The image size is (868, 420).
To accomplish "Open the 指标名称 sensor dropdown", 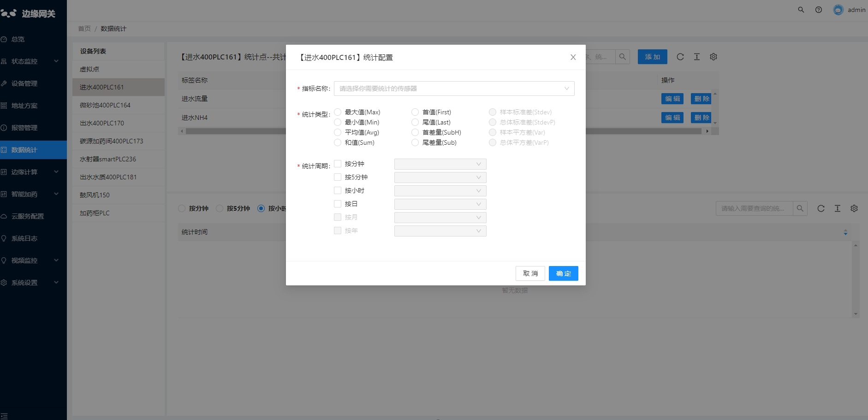I will pyautogui.click(x=454, y=89).
